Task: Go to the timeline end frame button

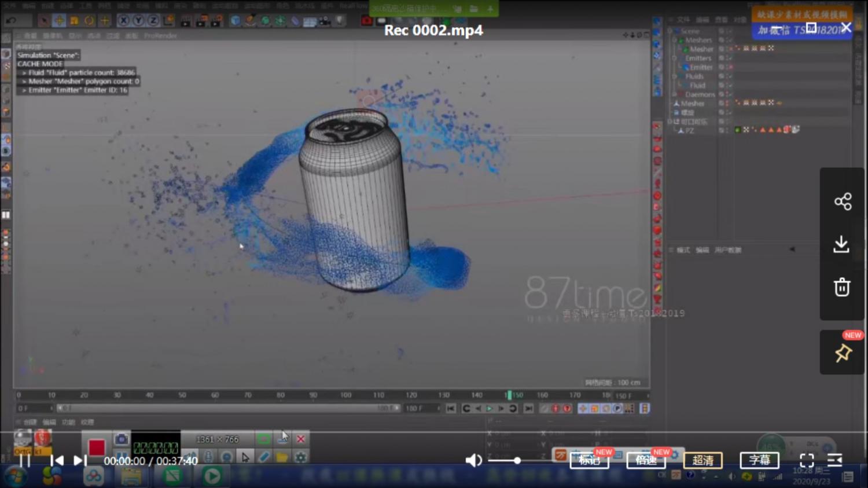Action: pos(528,409)
